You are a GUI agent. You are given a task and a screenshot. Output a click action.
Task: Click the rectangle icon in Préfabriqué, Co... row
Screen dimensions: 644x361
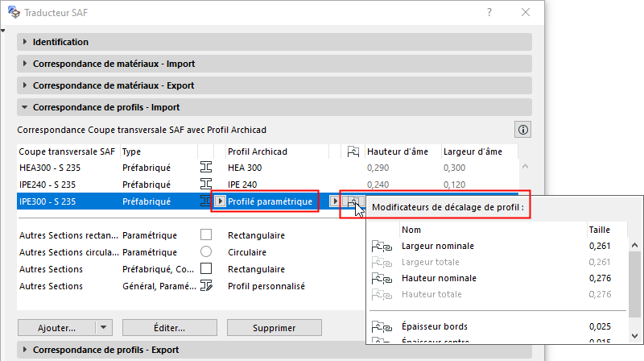206,268
